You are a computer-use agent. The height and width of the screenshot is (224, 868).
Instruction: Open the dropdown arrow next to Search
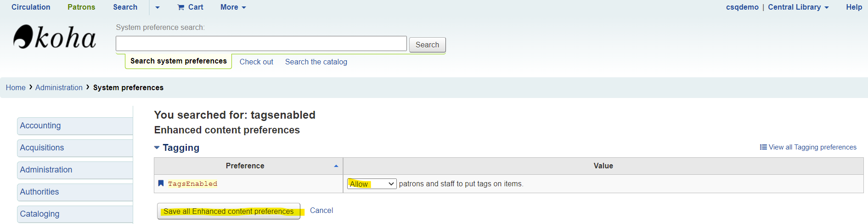pyautogui.click(x=158, y=7)
